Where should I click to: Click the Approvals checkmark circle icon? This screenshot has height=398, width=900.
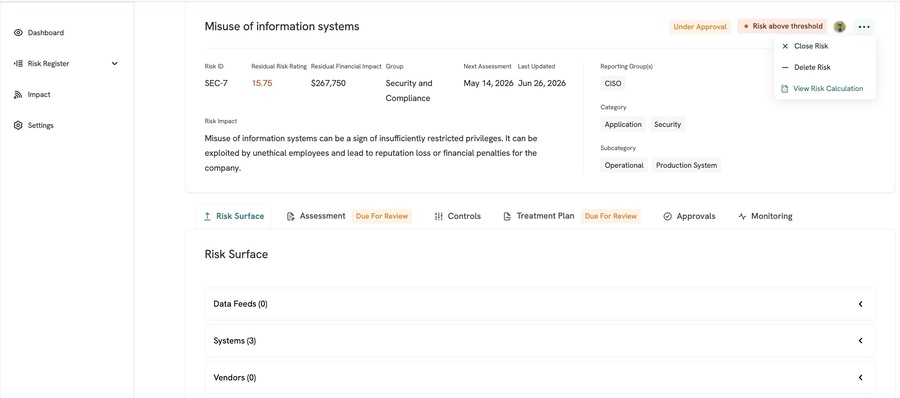point(668,217)
